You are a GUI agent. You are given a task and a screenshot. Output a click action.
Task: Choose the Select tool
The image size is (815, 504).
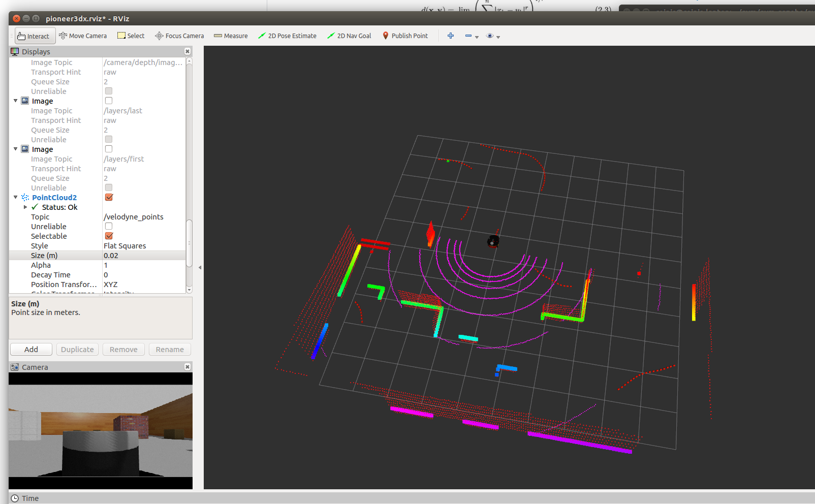pos(131,36)
